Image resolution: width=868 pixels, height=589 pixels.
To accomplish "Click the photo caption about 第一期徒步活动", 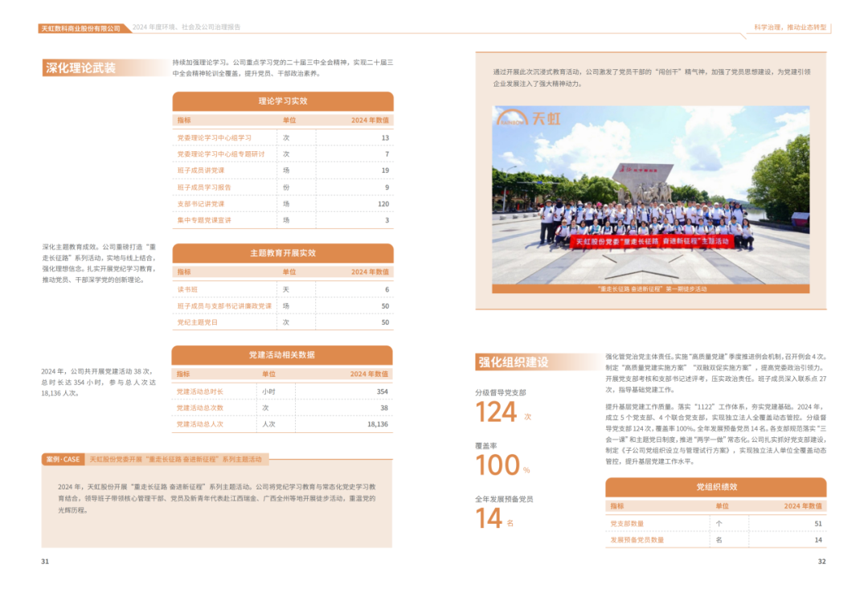I will click(x=652, y=288).
